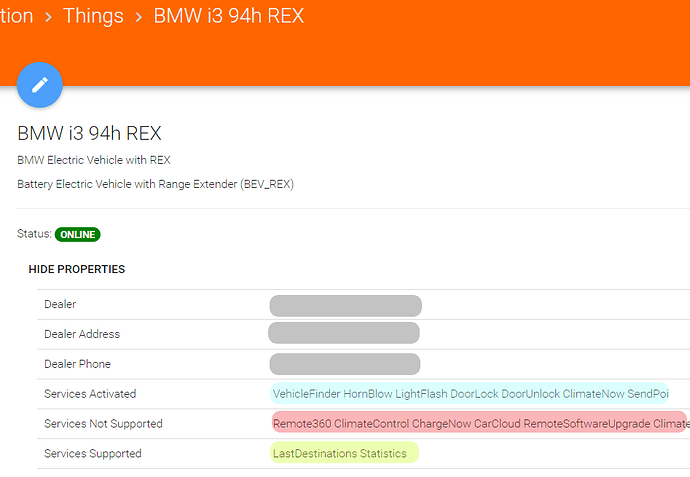This screenshot has height=477, width=690.
Task: Click the green ONLINE status badge
Action: click(78, 234)
